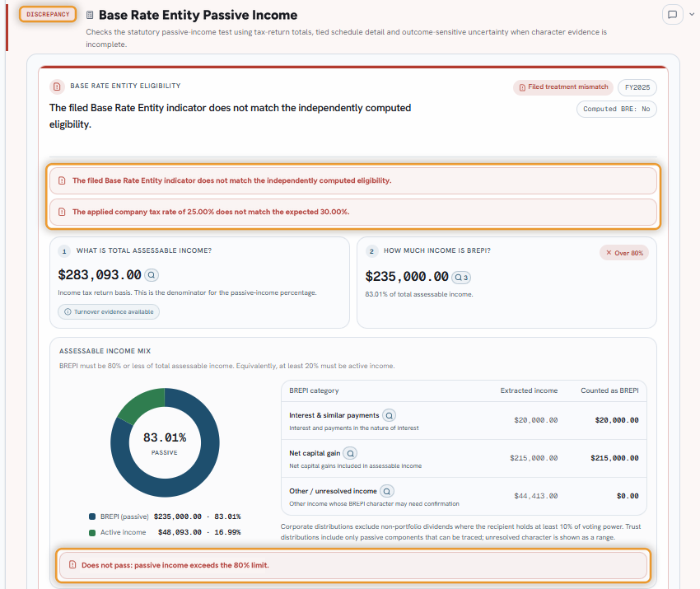
Task: Click the ASSESSABLE INCOME MIX heading
Action: click(105, 351)
